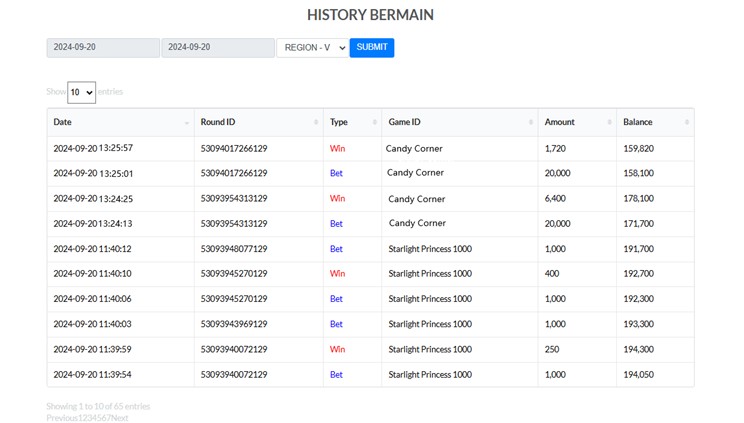Select date cell 2024-09-20 13:24:13
This screenshot has width=744, height=423.
93,224
